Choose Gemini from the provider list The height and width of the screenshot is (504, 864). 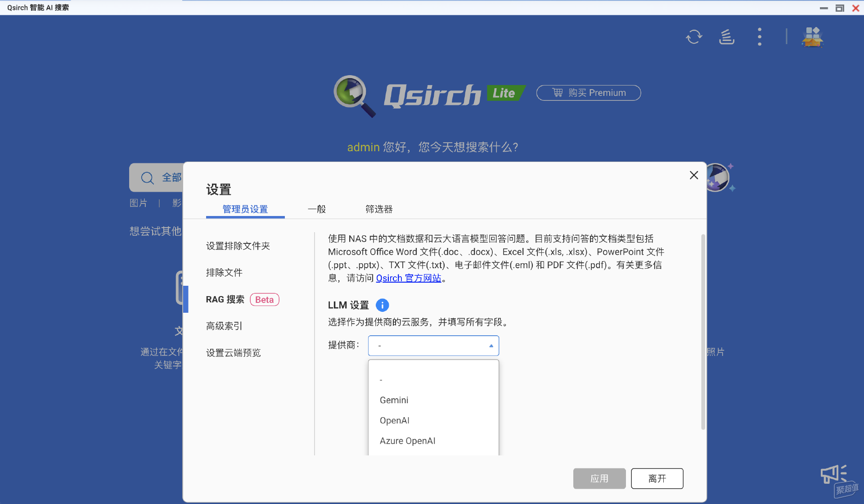[433, 400]
